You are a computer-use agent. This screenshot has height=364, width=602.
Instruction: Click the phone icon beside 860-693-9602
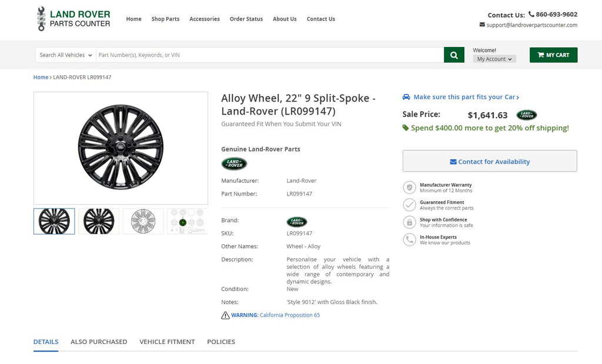pyautogui.click(x=531, y=14)
